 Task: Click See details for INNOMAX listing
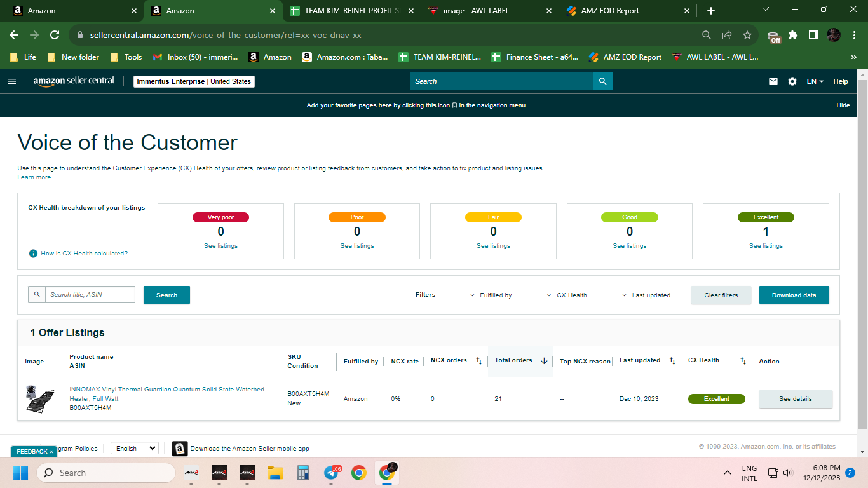point(796,399)
